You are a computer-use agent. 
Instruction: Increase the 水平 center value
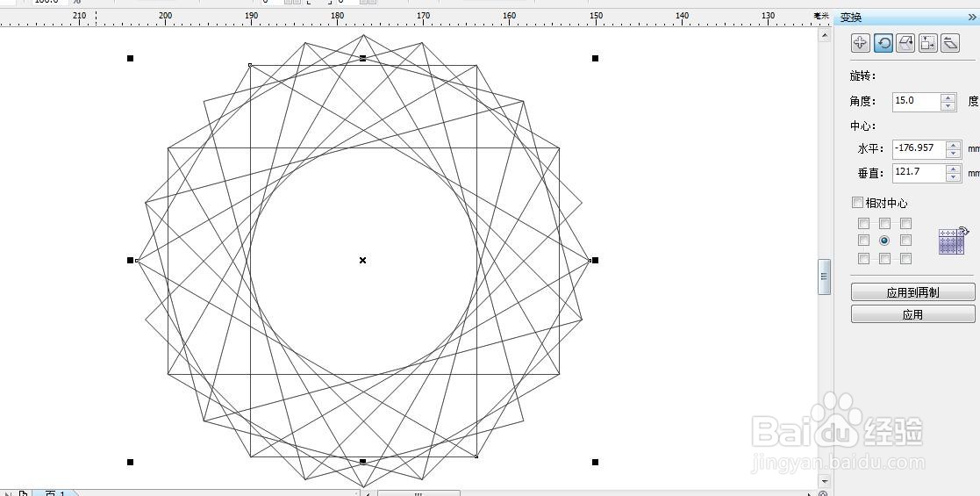(x=953, y=146)
